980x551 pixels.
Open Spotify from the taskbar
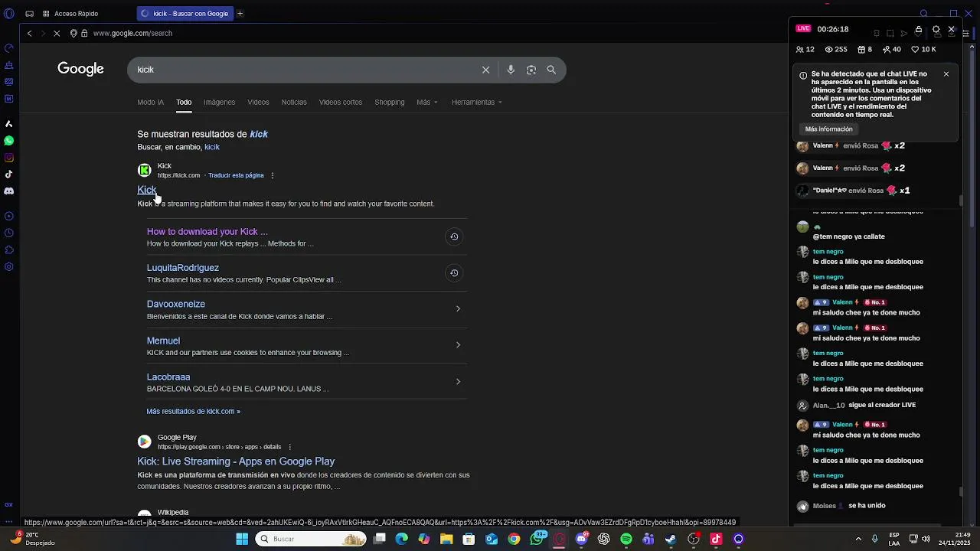(626, 539)
